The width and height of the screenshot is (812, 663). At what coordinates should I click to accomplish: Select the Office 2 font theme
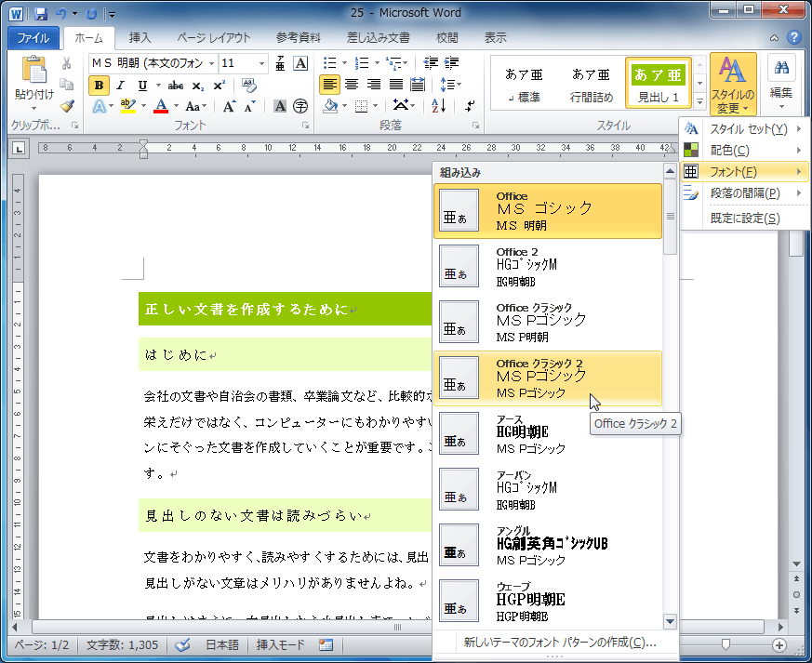click(548, 267)
